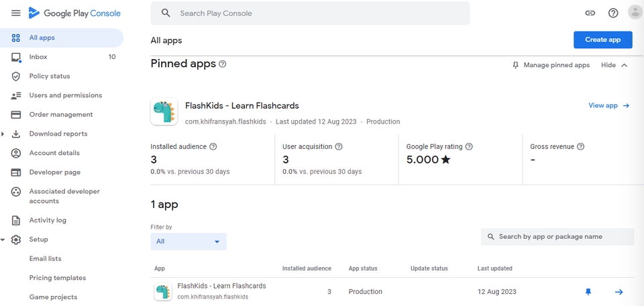The width and height of the screenshot is (644, 306).
Task: Open the Filter by All dropdown
Action: tap(189, 242)
